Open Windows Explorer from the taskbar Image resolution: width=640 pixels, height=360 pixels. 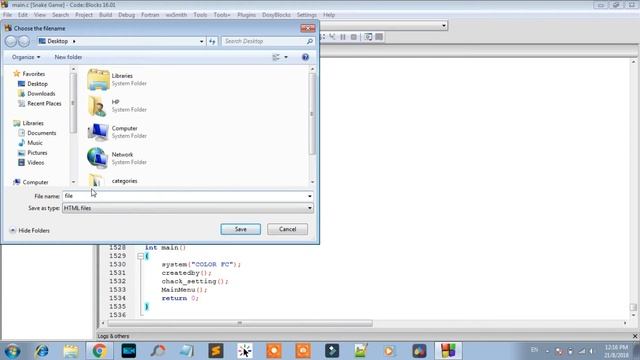pyautogui.click(x=71, y=351)
